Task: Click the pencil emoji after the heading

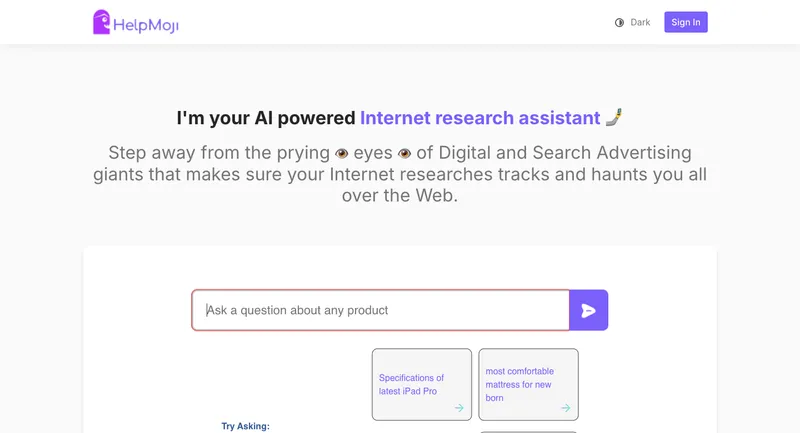Action: (x=614, y=118)
